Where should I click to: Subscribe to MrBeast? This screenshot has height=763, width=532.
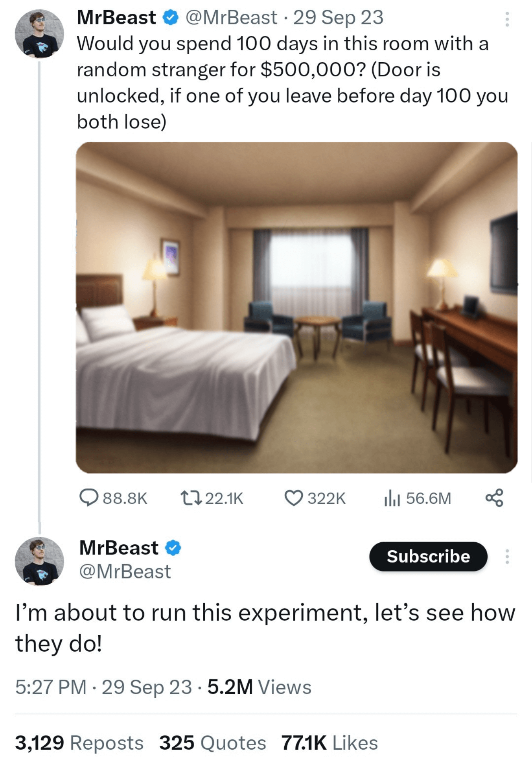tap(428, 557)
